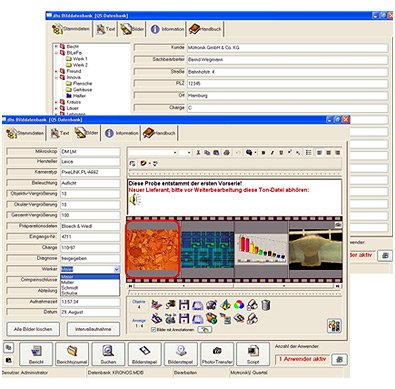Click the printer icon in the editor toolbar
395x389 pixels.
[x=227, y=153]
